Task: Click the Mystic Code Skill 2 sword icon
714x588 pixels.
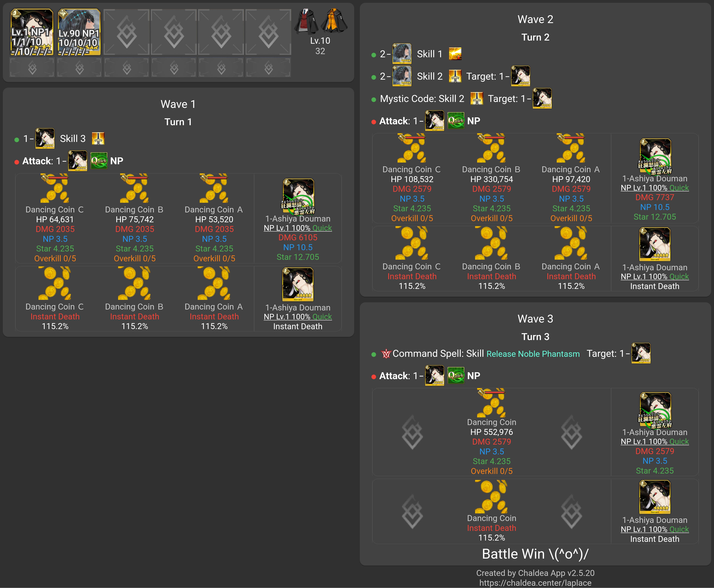Action: (x=477, y=99)
